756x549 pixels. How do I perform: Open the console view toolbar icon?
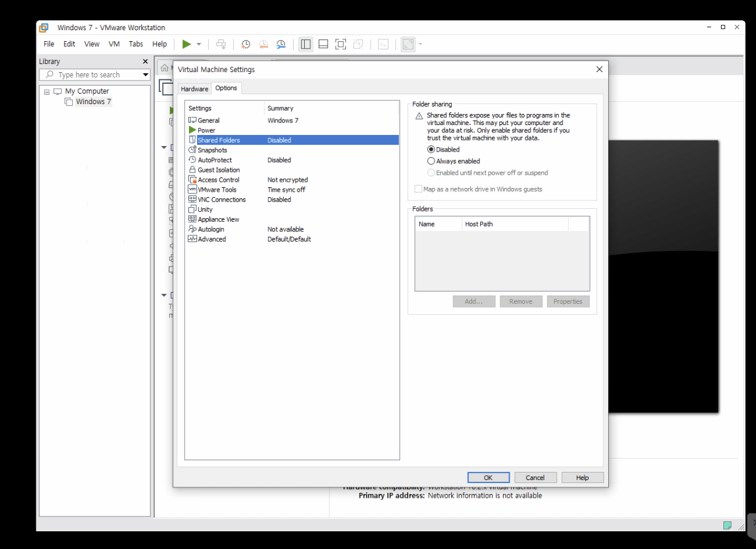pos(382,44)
